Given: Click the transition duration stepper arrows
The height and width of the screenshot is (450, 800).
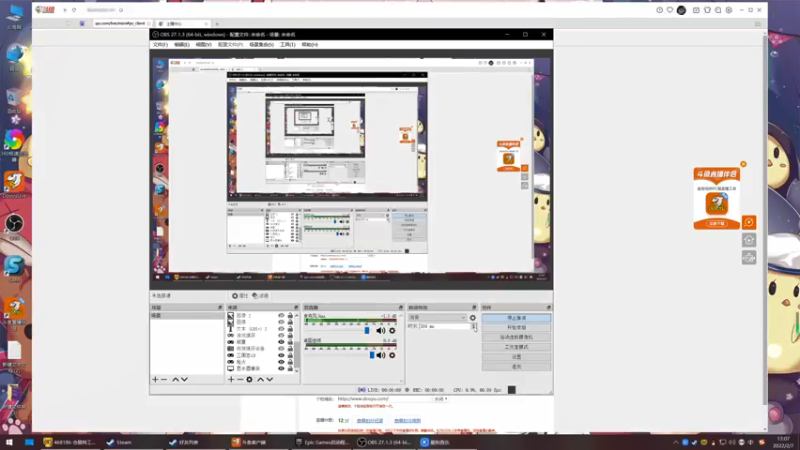Looking at the screenshot, I should (x=474, y=326).
